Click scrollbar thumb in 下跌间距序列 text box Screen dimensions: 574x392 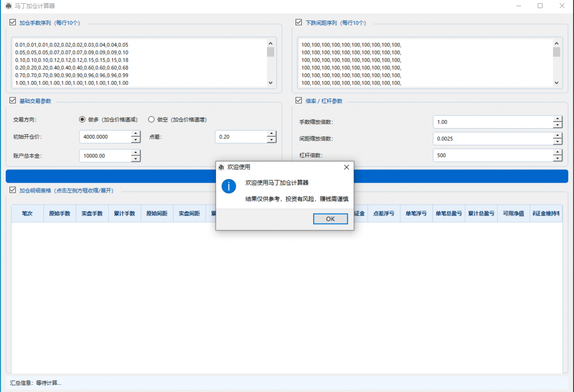point(556,52)
